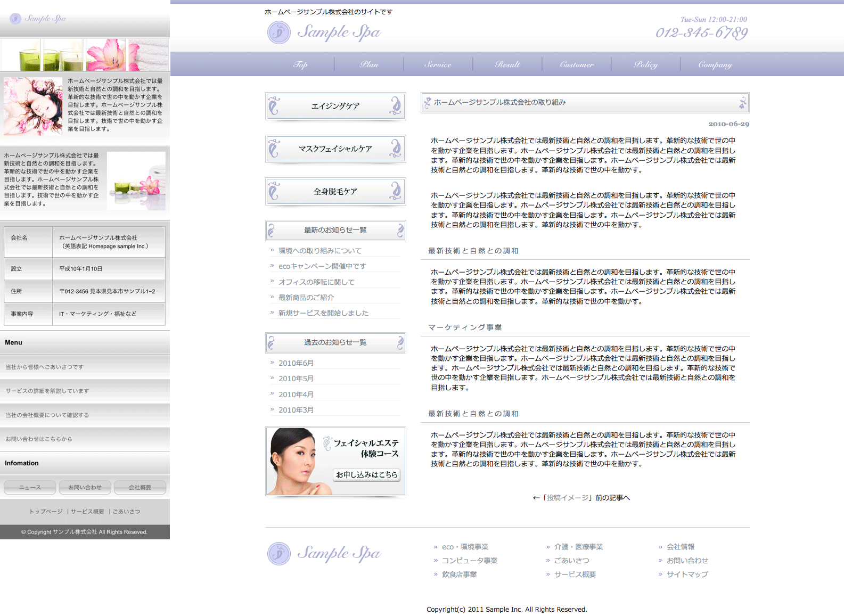Select the マスクフェイシャルケア banner button
The image size is (844, 616).
[x=335, y=149]
